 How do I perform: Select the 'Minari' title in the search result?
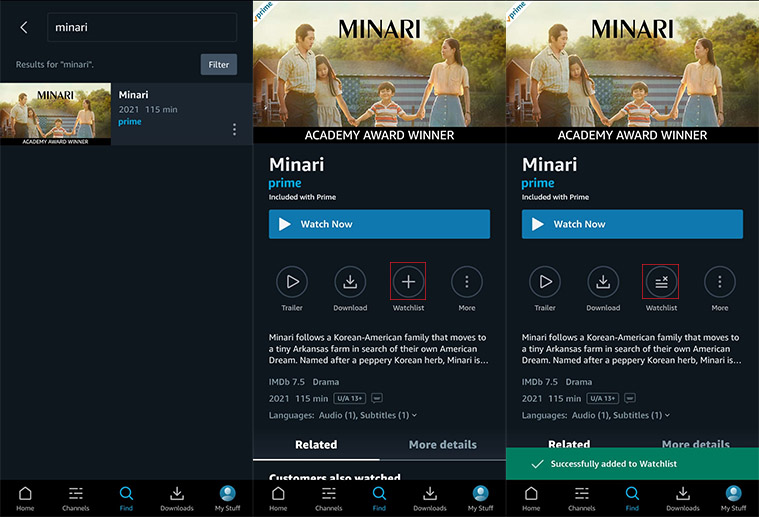coord(134,95)
